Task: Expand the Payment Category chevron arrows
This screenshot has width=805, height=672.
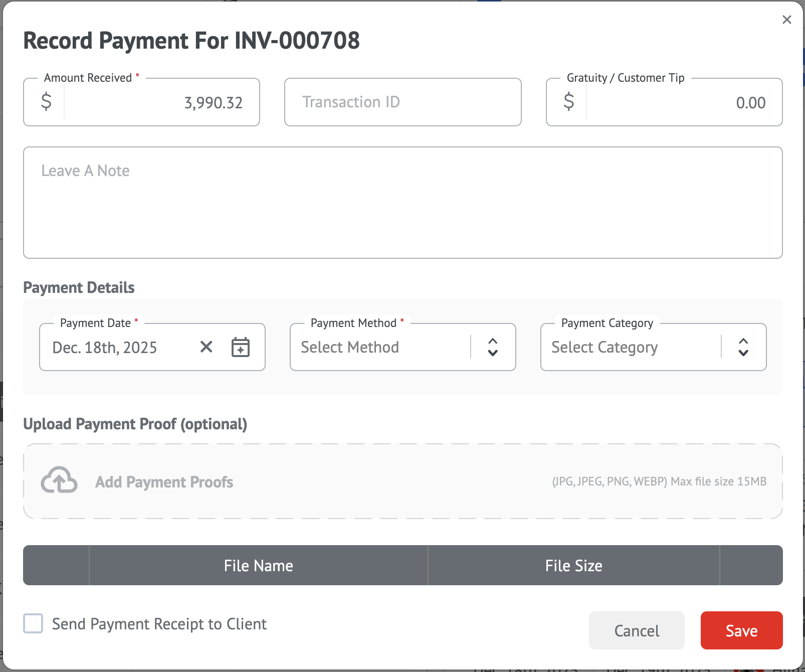Action: pos(743,347)
